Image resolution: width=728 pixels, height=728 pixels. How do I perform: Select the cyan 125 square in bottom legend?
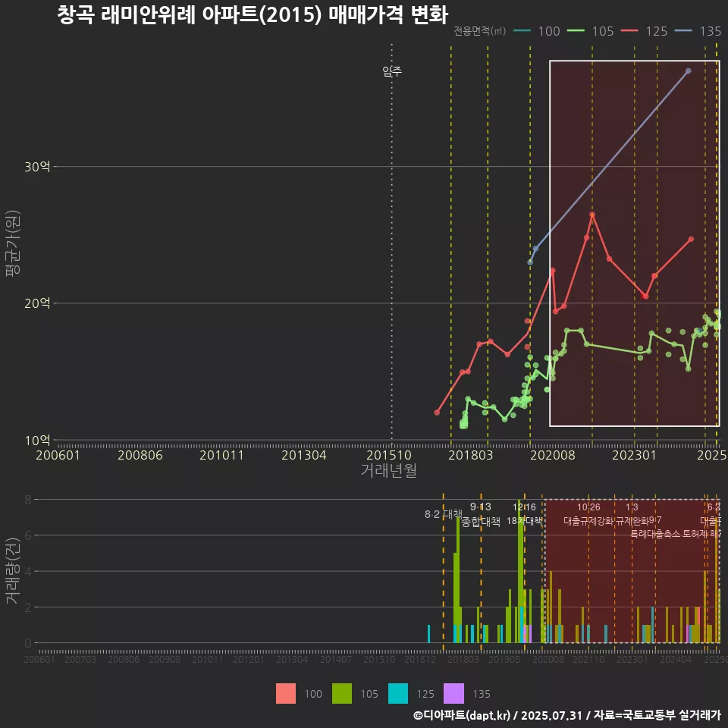(398, 694)
